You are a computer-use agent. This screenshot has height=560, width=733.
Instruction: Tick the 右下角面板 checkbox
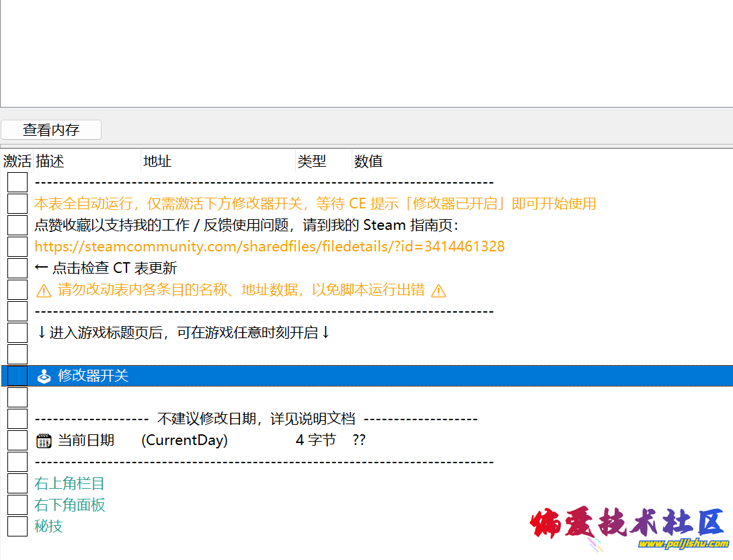click(x=17, y=504)
